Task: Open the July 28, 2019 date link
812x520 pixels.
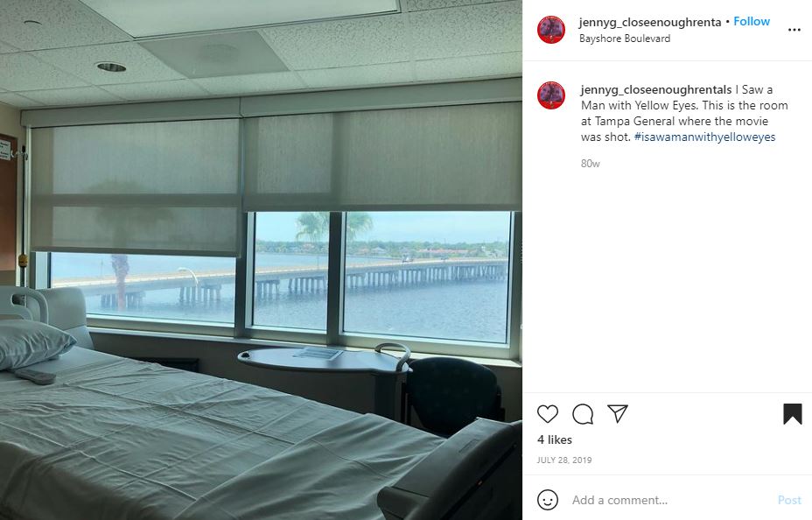Action: (x=564, y=460)
